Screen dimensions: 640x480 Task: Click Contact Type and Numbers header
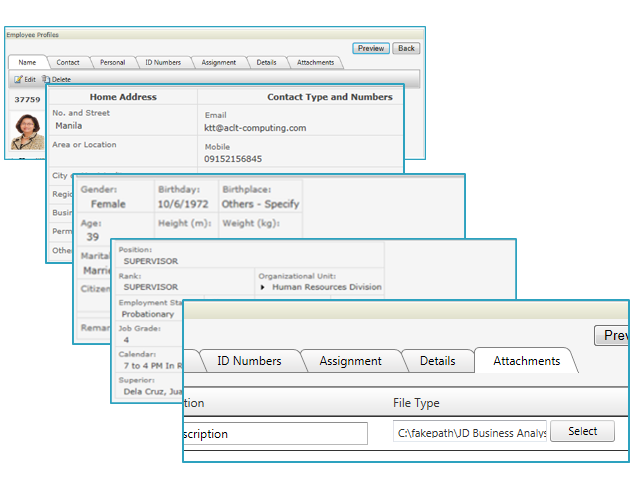point(330,97)
